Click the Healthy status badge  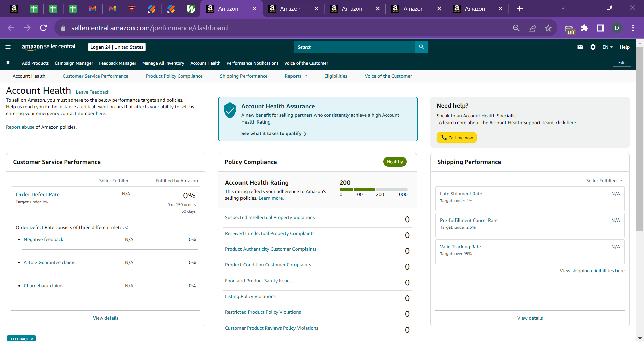(x=395, y=162)
